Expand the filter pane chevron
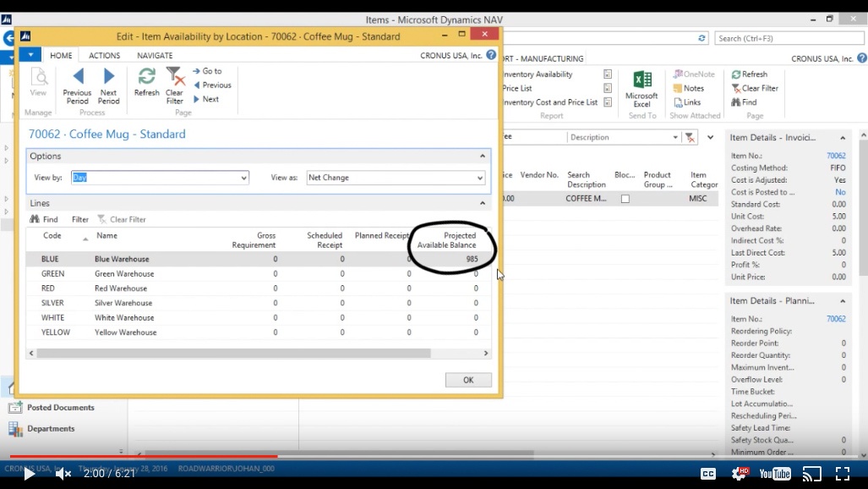The image size is (868, 489). click(x=710, y=138)
